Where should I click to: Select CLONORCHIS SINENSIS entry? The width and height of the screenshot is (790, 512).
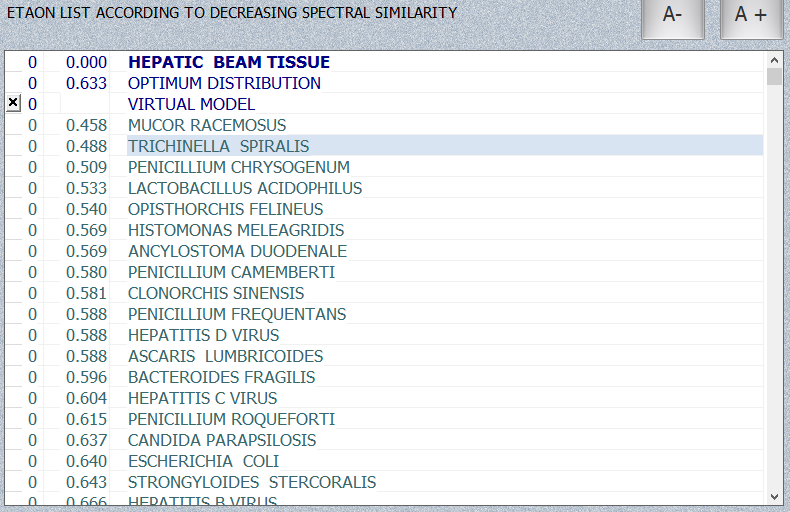(x=216, y=293)
